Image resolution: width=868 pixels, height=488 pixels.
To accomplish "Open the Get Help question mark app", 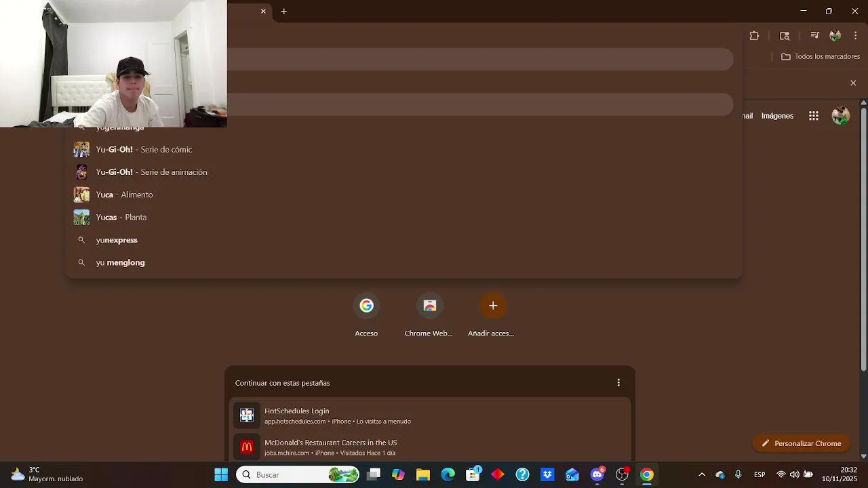I will [522, 474].
